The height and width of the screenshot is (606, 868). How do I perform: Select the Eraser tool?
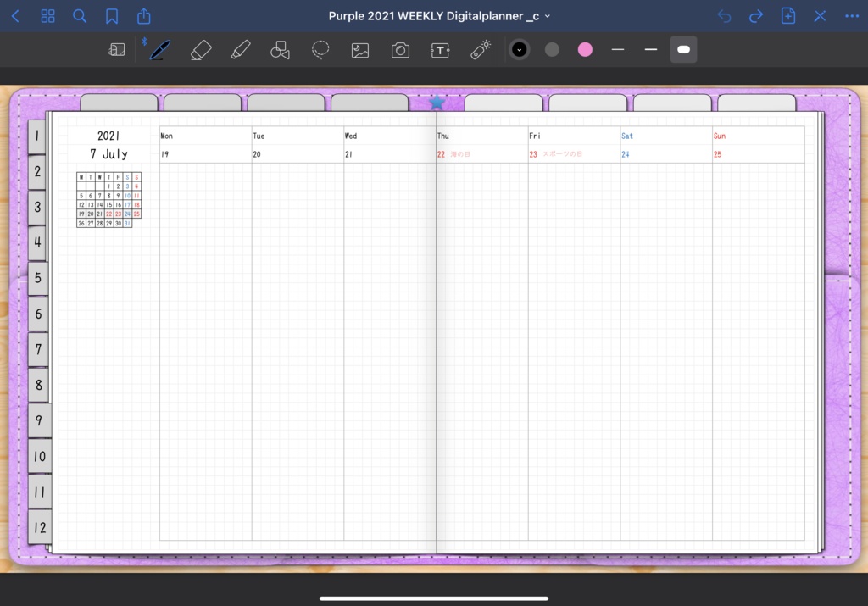point(201,50)
